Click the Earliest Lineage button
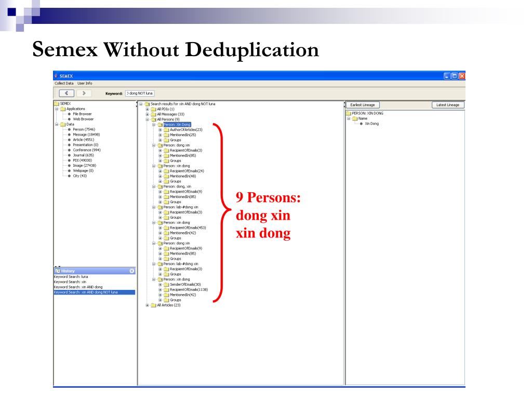This screenshot has width=532, height=399. pos(363,105)
